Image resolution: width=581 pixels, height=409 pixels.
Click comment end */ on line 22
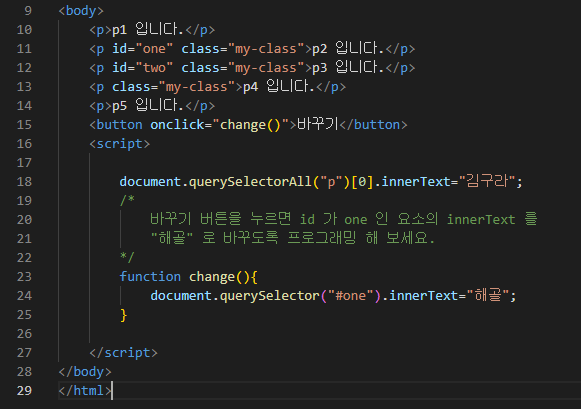(x=127, y=257)
